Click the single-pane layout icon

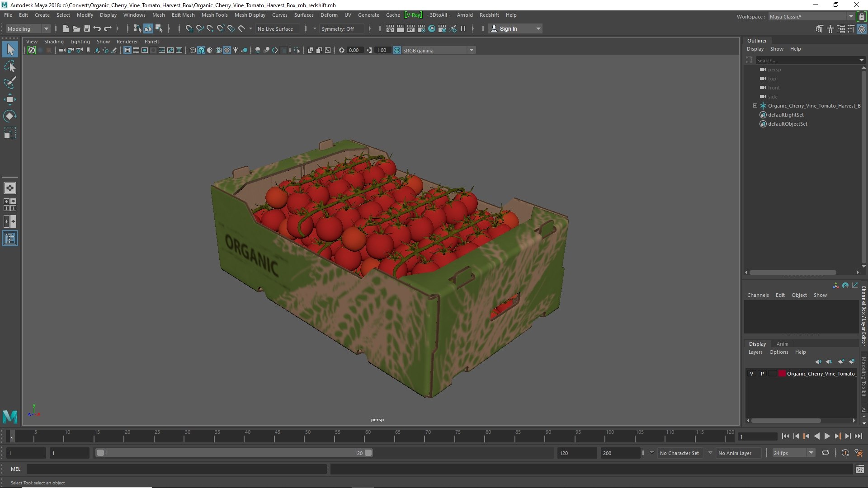[x=10, y=188]
